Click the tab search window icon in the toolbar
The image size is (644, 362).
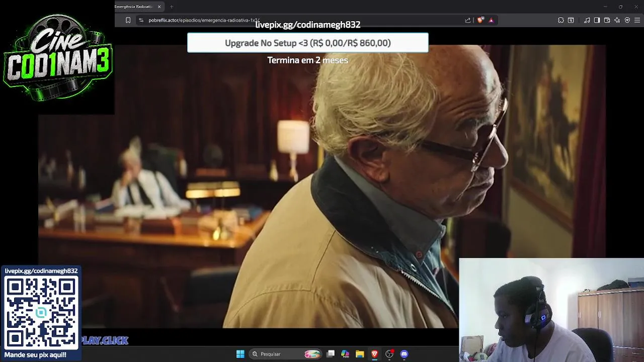[571, 20]
